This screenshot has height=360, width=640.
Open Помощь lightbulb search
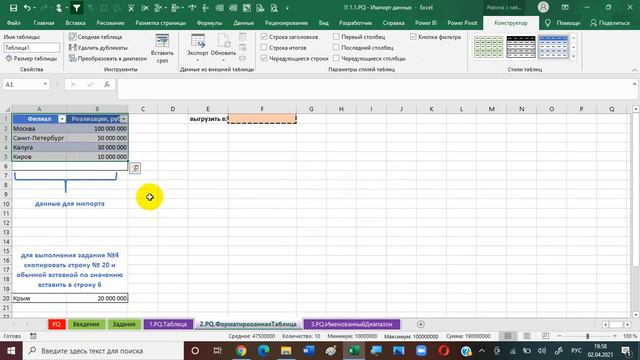click(x=562, y=23)
